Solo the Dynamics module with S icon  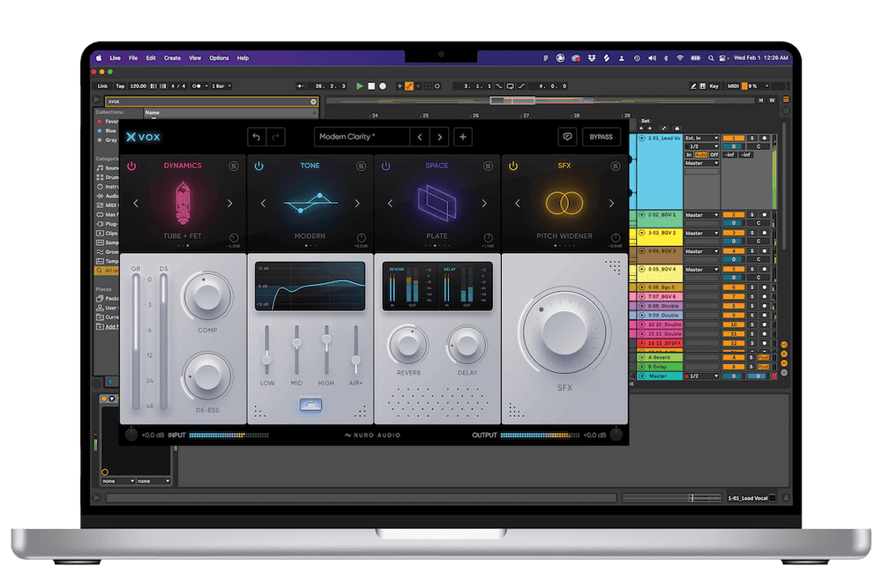233,166
